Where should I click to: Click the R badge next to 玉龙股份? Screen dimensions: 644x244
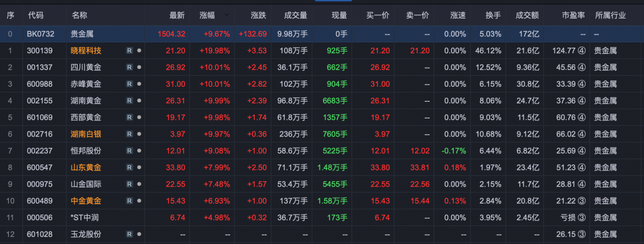pos(129,234)
